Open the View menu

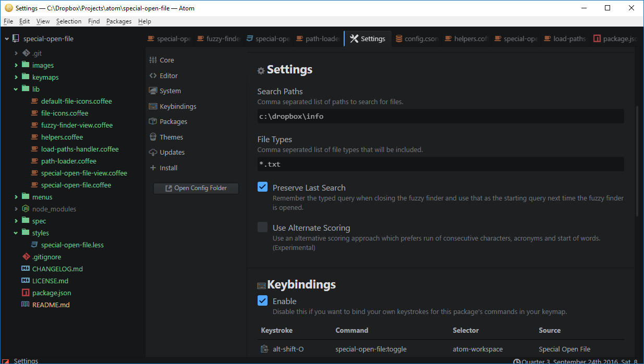[x=43, y=21]
